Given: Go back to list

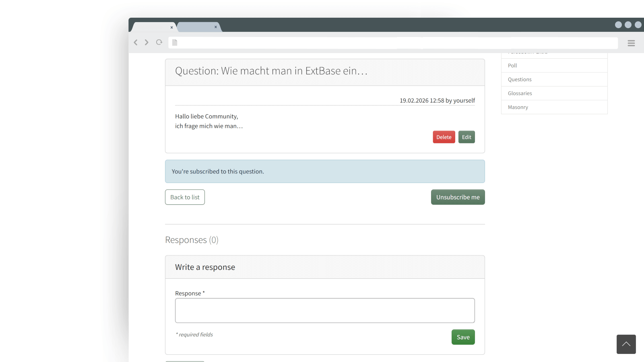Looking at the screenshot, I should click(x=185, y=197).
